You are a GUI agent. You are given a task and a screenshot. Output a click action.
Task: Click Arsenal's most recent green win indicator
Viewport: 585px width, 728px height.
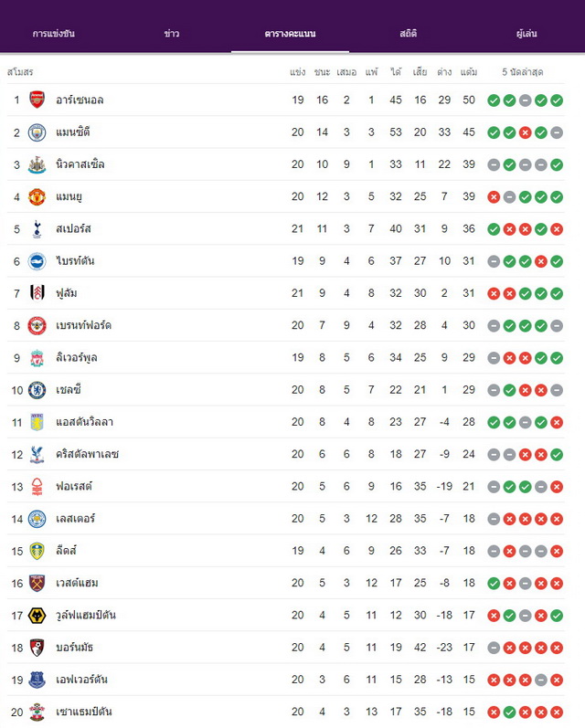[557, 100]
